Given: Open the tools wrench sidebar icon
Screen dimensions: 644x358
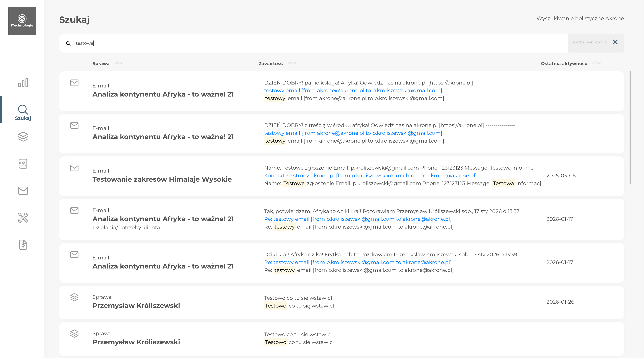Looking at the screenshot, I should click(23, 218).
